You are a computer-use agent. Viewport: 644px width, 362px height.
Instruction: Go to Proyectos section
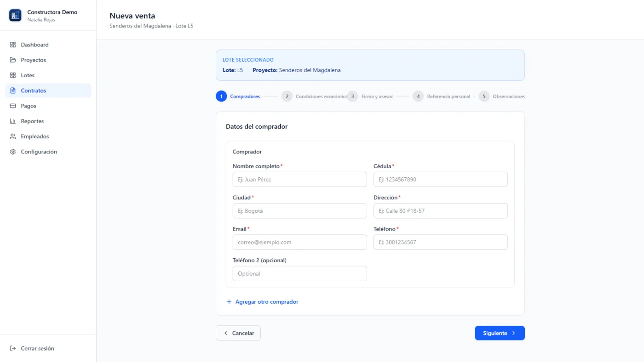pos(48,60)
